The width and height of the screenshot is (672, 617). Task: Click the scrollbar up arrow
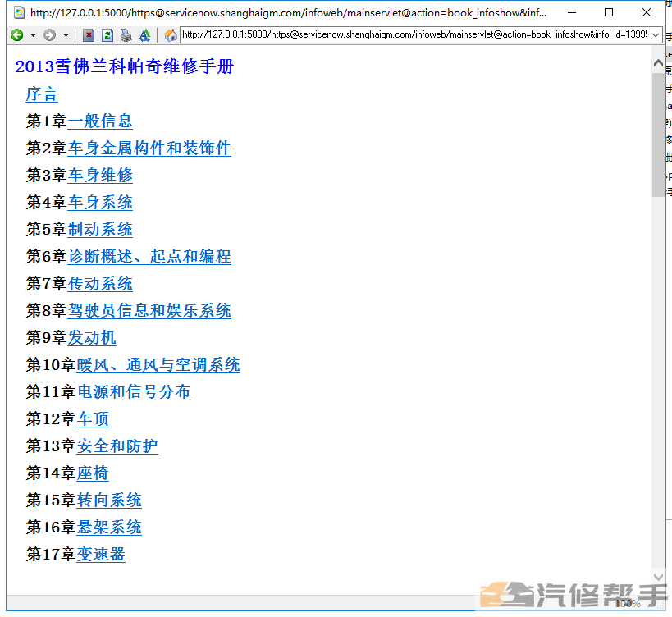pyautogui.click(x=658, y=63)
